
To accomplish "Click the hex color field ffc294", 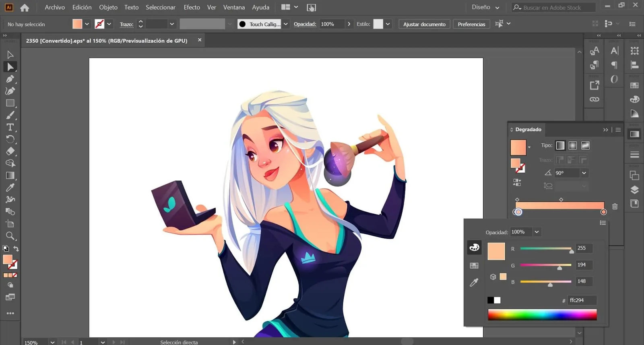I will coord(582,300).
